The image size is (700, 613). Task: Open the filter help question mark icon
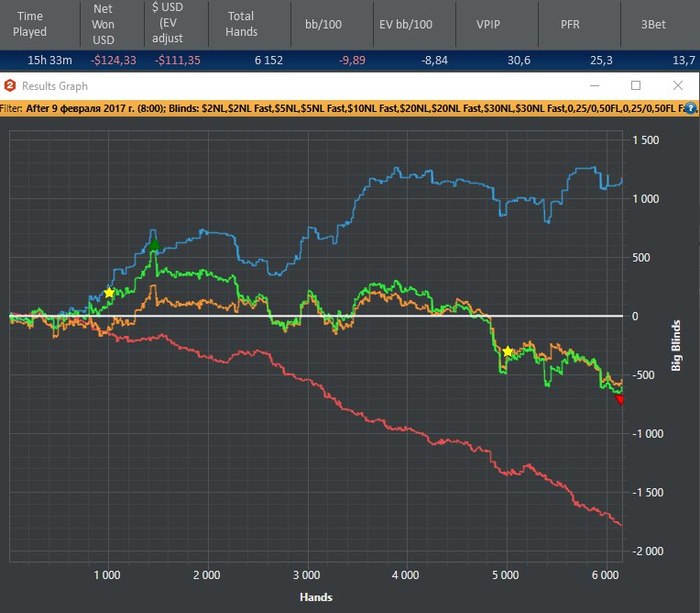click(690, 108)
